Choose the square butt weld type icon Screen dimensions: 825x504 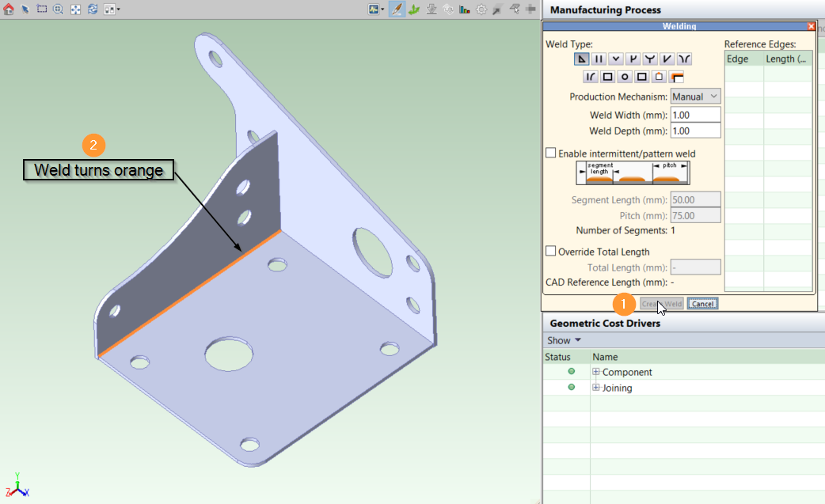599,59
